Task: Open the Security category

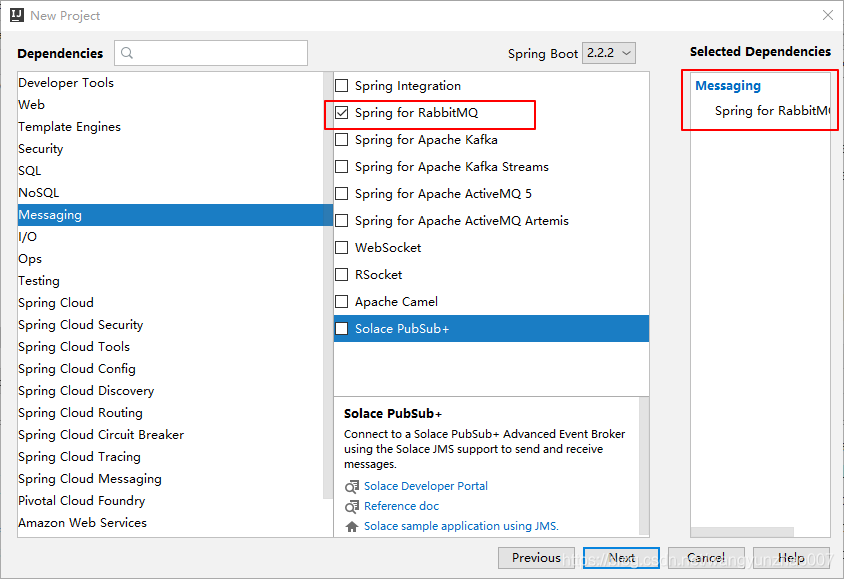Action: [170, 149]
